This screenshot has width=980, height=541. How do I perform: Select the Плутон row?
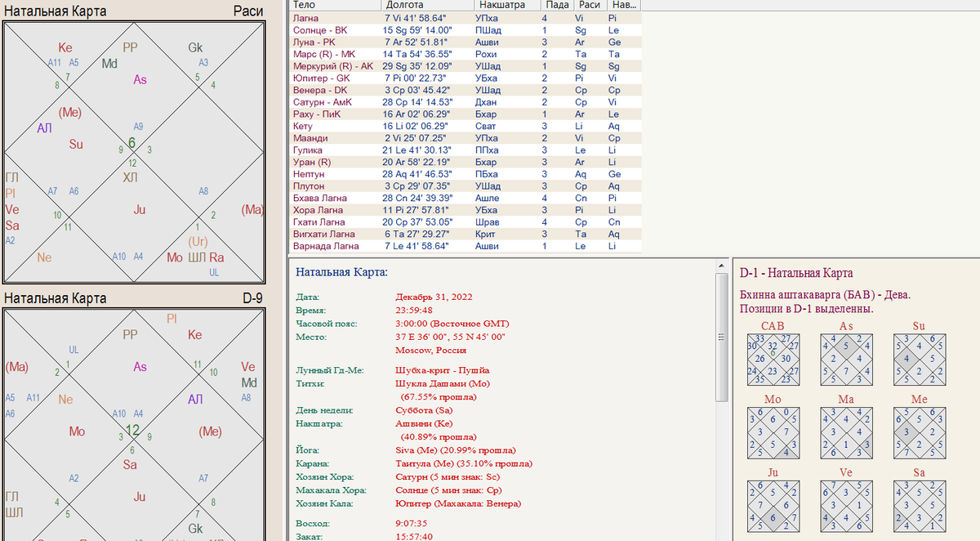click(465, 186)
